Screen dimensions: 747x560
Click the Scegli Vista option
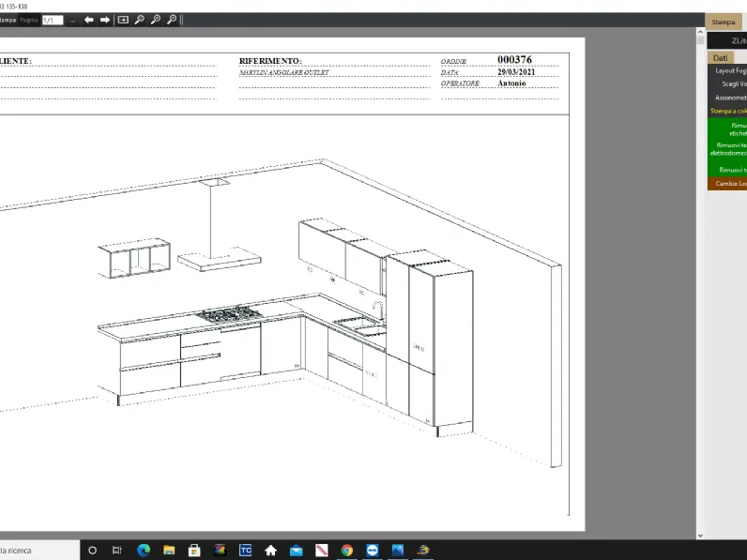pos(727,83)
